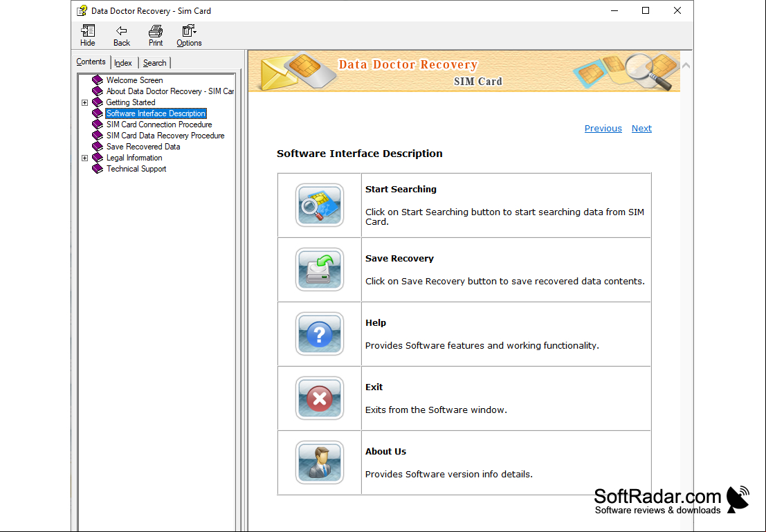Image resolution: width=766 pixels, height=532 pixels.
Task: Click 'Exits from the Software window.' text
Action: (436, 410)
